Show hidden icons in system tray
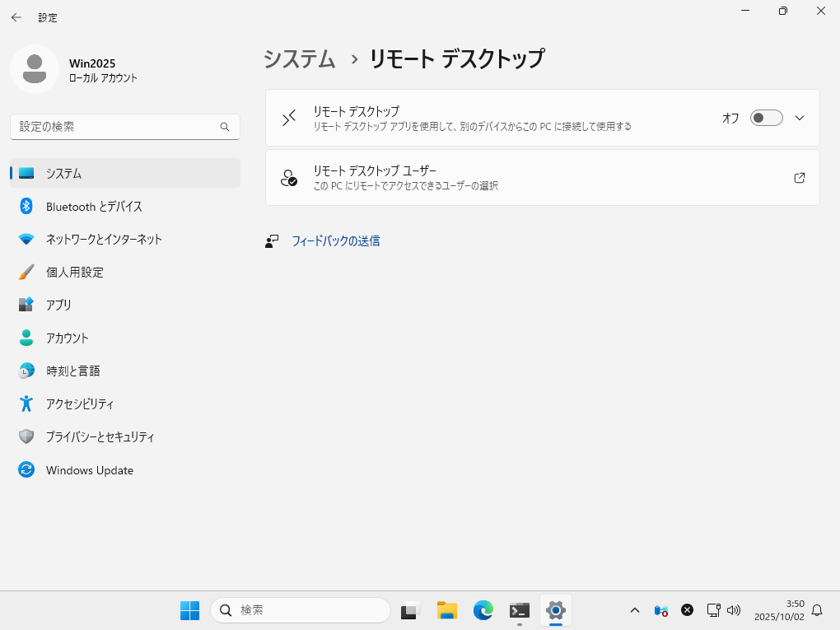 [x=634, y=610]
